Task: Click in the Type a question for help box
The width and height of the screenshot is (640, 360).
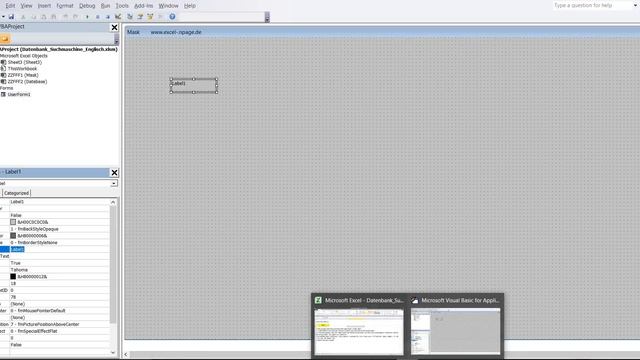Action: tap(593, 5)
